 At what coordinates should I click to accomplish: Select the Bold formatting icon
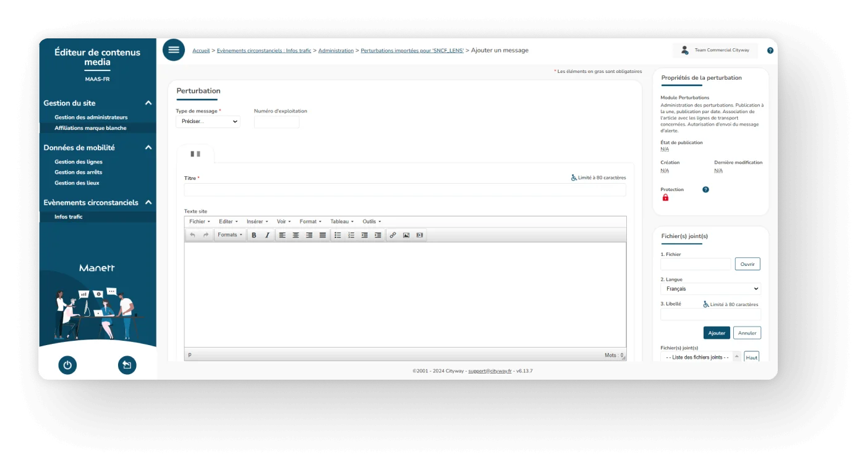254,235
